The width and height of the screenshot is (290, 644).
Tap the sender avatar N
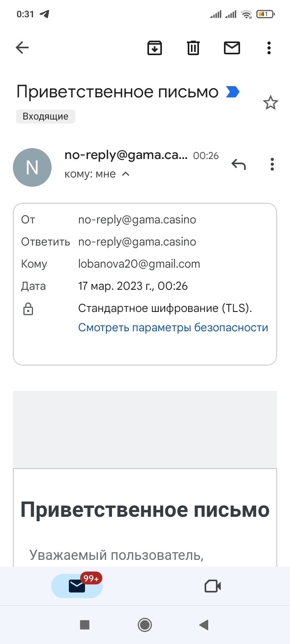tap(32, 167)
